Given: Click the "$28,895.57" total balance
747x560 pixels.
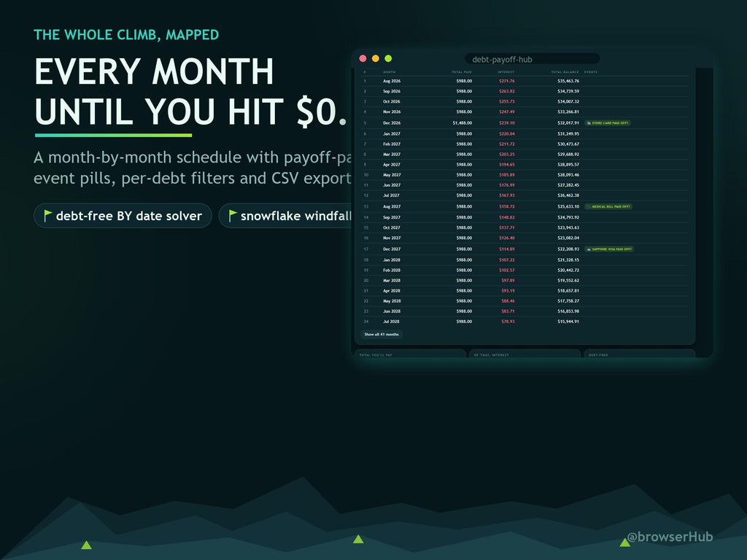Looking at the screenshot, I should point(568,164).
